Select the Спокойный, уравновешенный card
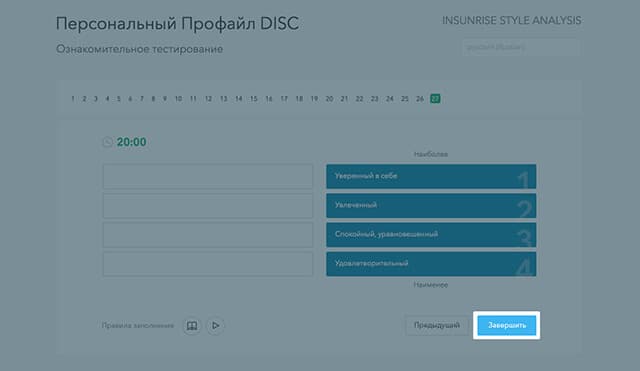Image resolution: width=640 pixels, height=371 pixels. click(431, 235)
